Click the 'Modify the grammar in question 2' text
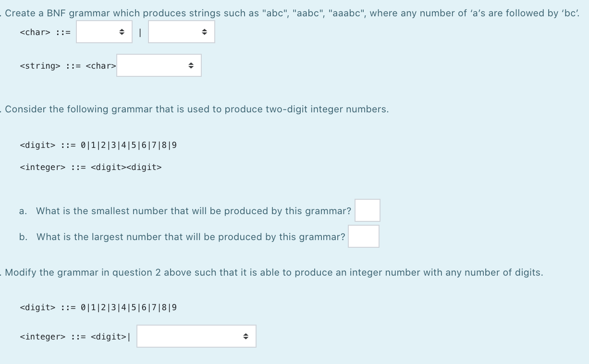Screen dimensions: 589x364 pos(274,273)
